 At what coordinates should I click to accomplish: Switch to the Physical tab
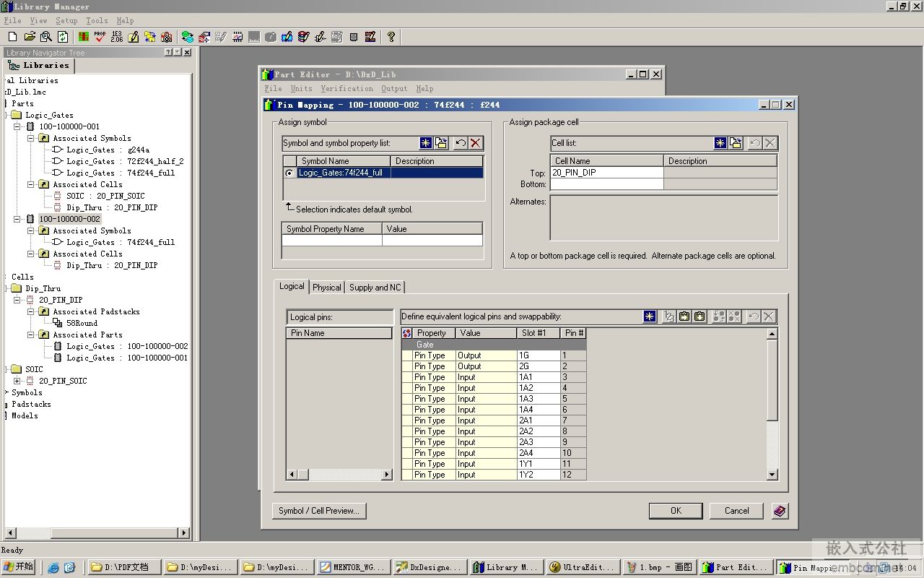coord(326,288)
